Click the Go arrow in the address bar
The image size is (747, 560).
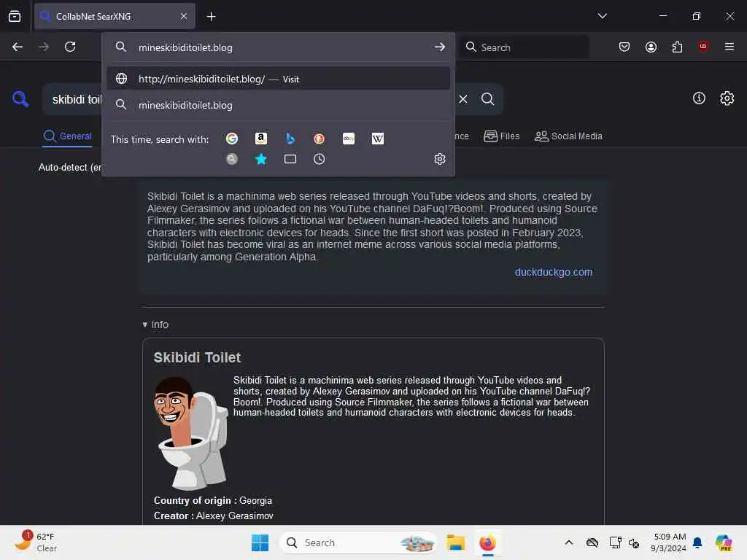pyautogui.click(x=440, y=47)
